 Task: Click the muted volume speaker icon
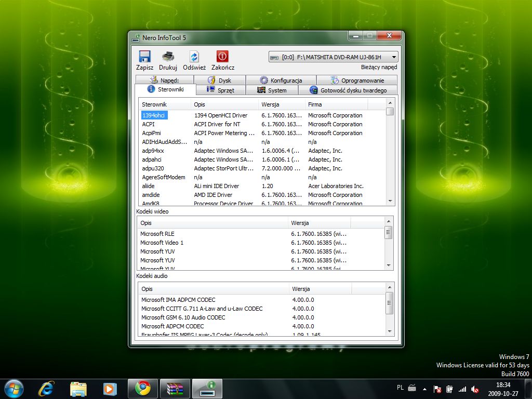[475, 389]
